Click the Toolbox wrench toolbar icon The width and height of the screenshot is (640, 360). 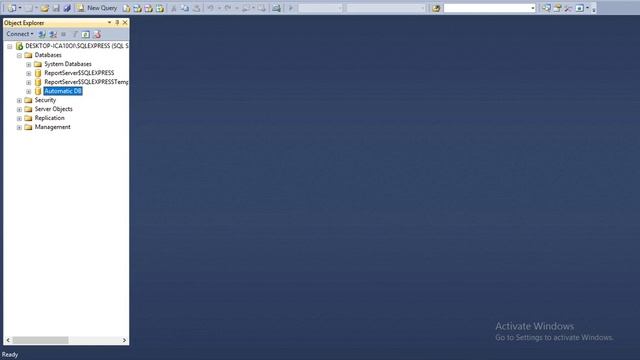pos(568,8)
